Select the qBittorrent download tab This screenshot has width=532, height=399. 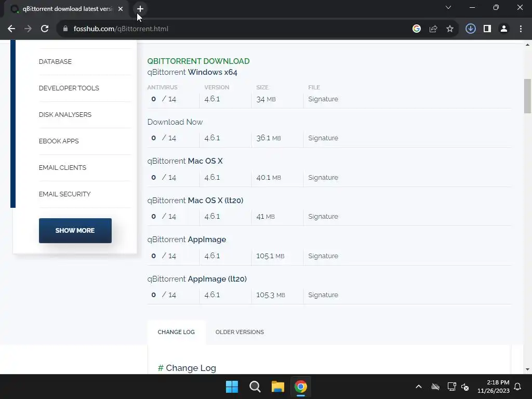67,9
